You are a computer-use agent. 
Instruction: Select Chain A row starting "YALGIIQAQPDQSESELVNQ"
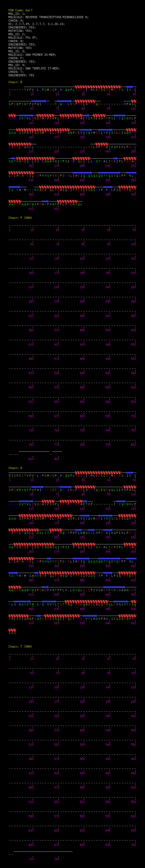pos(72,619)
